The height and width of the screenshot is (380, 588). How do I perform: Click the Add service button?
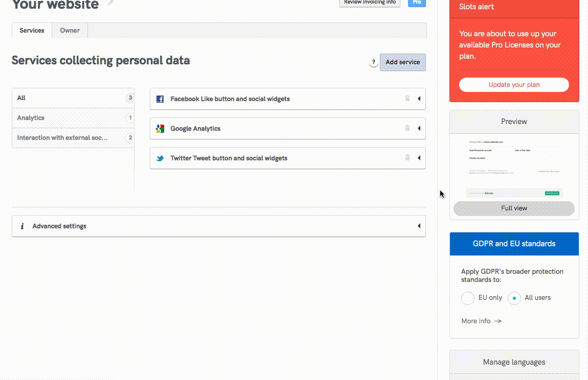pyautogui.click(x=402, y=62)
